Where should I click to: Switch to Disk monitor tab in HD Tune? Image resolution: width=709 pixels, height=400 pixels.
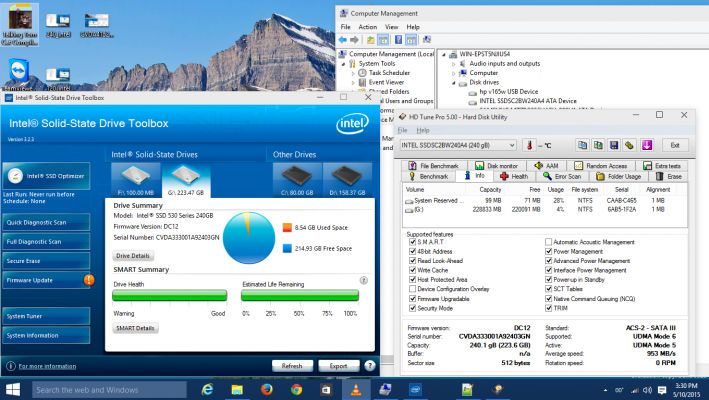tap(496, 166)
